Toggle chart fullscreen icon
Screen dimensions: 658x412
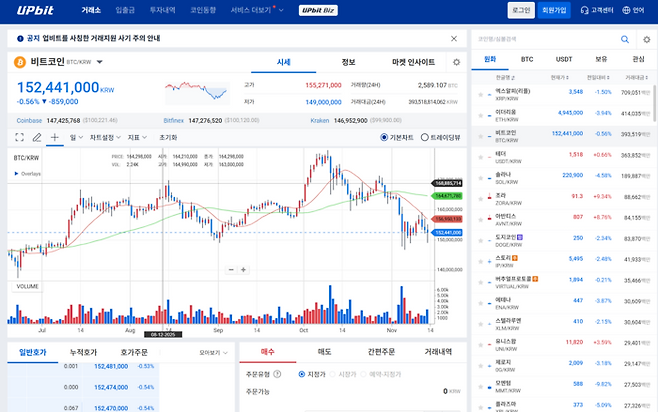tap(19, 137)
